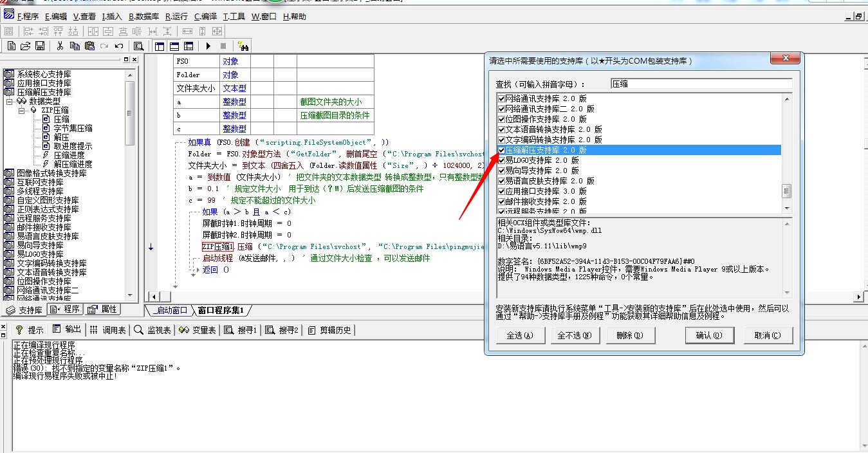Click the binoculars help search icon
Viewport: 868px width, 453px height.
pos(243,46)
